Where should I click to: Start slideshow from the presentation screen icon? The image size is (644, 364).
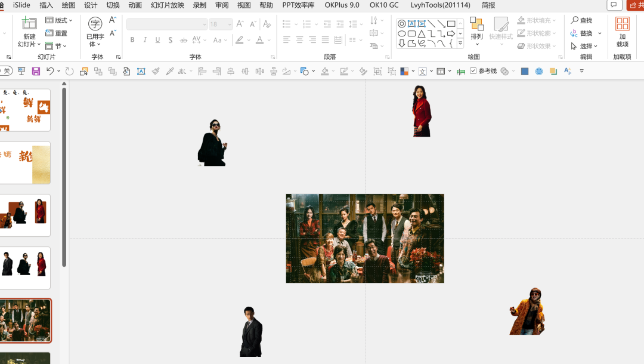pos(21,72)
